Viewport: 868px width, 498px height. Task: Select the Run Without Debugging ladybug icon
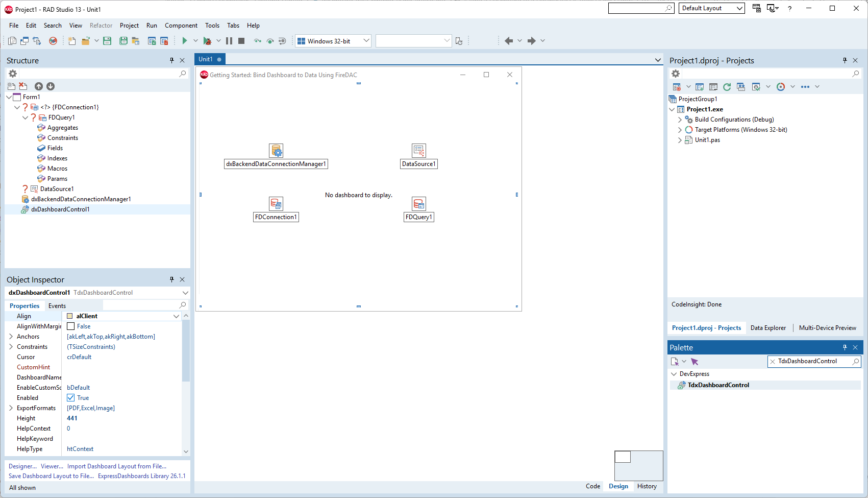pos(208,41)
